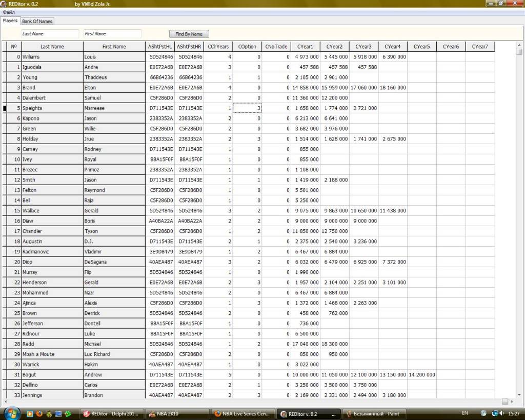This screenshot has height=420, width=525.
Task: Launch Firefox from the quick launch bar
Action: click(39, 413)
